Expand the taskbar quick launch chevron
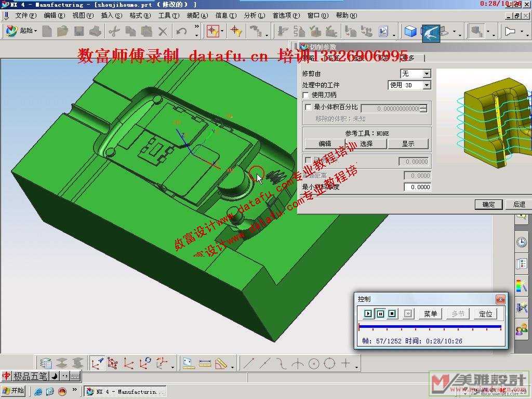532x399 pixels. tap(75, 390)
